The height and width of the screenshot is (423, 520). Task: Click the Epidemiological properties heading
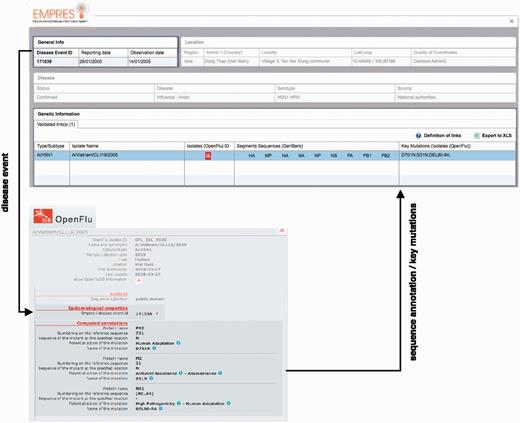(x=98, y=308)
